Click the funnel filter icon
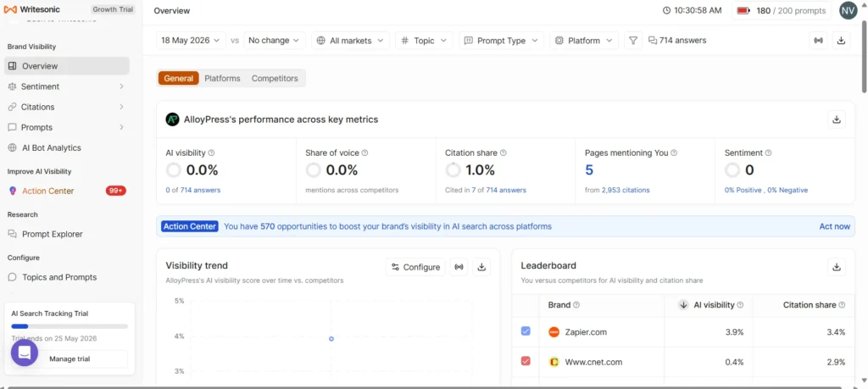This screenshot has height=389, width=868. coord(633,41)
